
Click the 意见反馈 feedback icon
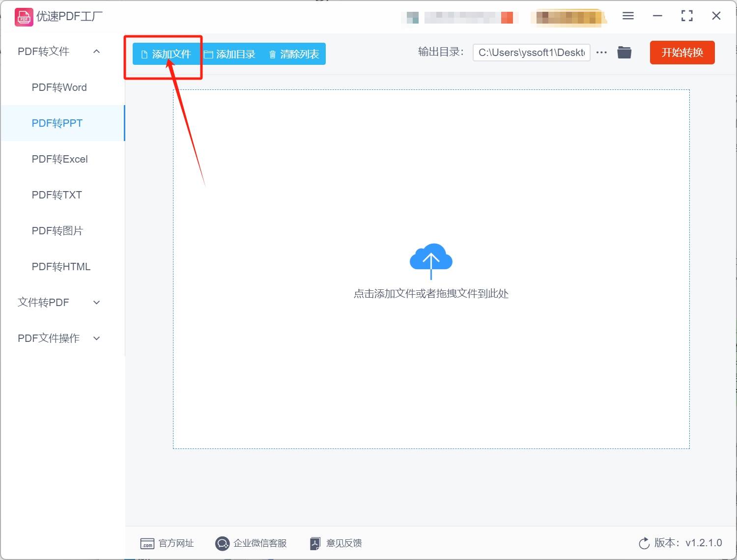pos(315,543)
